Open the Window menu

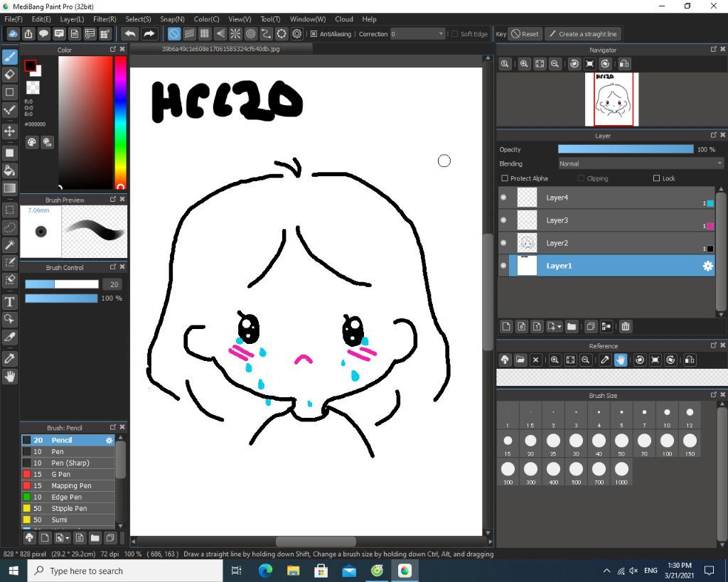[x=308, y=19]
